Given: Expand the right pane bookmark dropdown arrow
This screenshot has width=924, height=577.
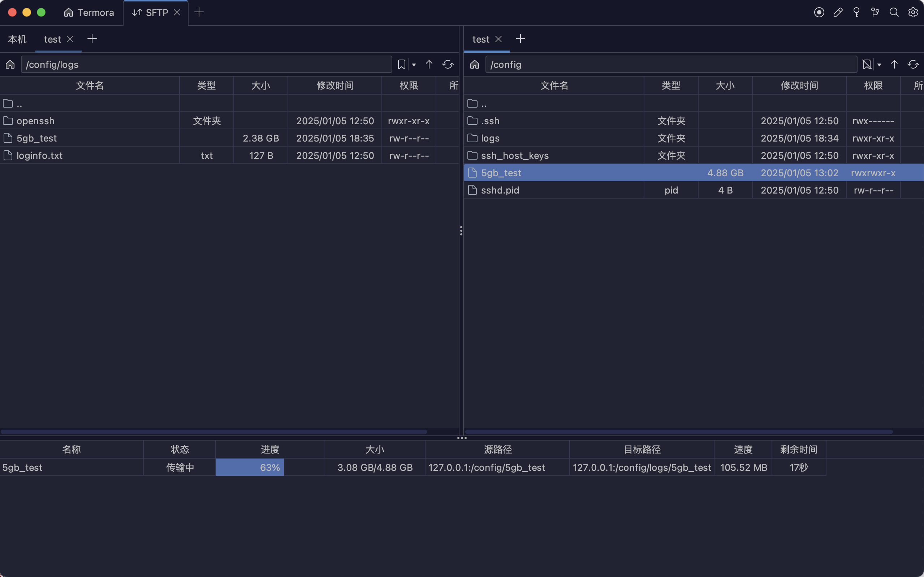Looking at the screenshot, I should point(879,65).
